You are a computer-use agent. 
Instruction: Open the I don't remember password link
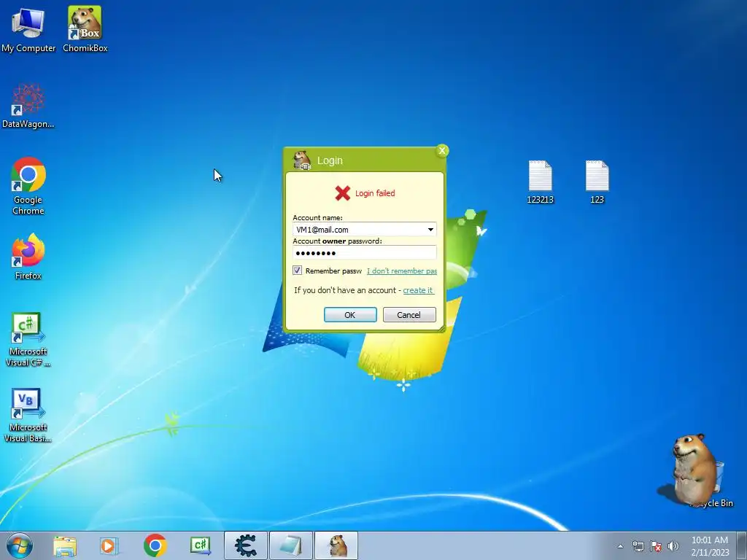pos(402,271)
